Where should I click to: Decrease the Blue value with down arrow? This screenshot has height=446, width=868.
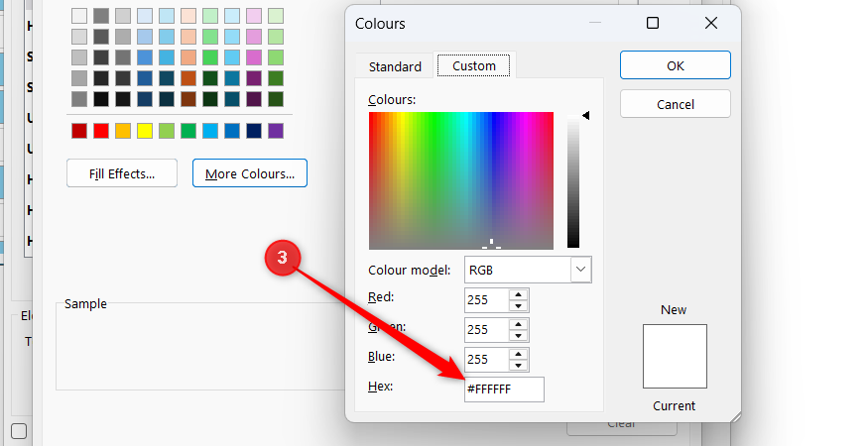click(518, 366)
